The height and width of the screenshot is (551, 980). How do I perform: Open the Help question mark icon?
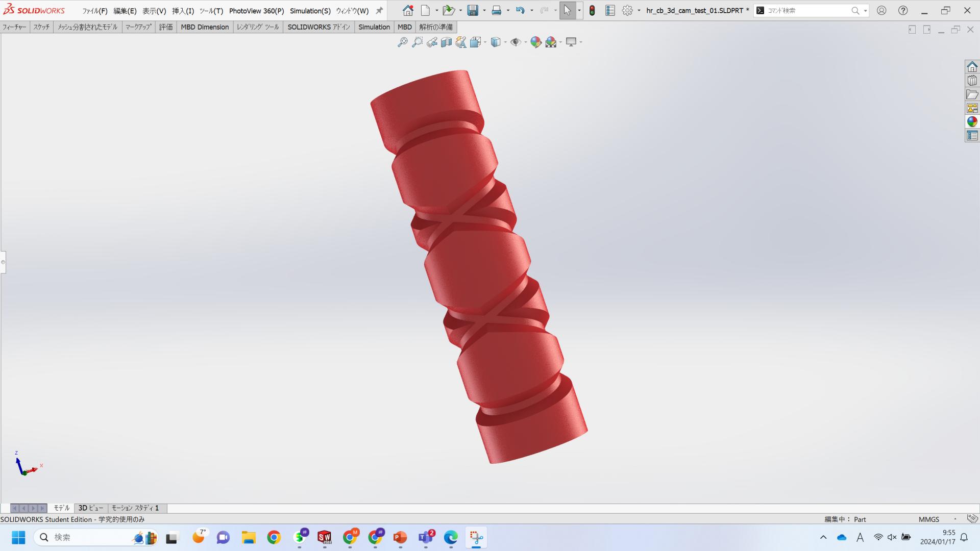[903, 10]
